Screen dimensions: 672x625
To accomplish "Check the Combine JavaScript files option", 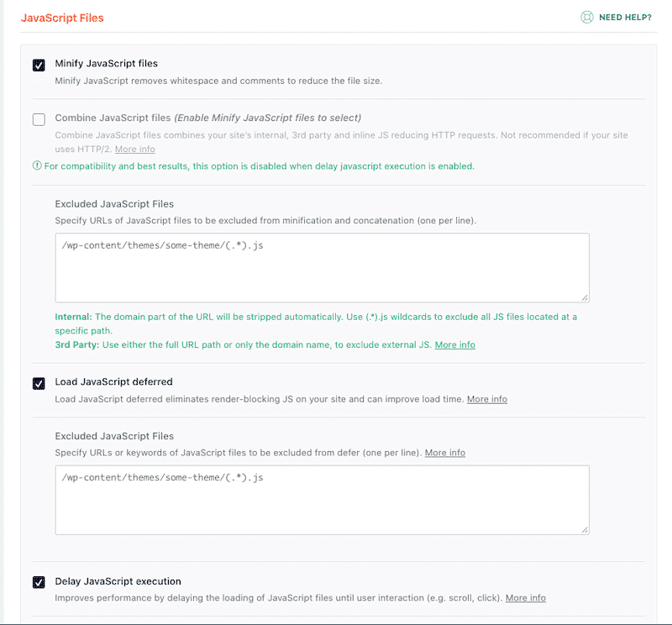I will tap(38, 119).
